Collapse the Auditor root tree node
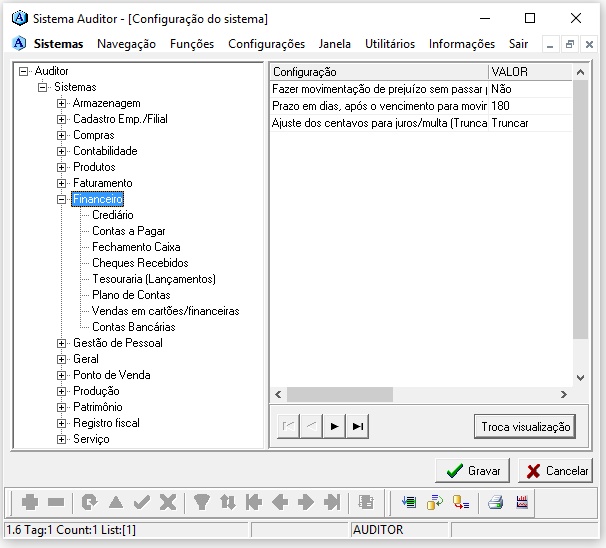The image size is (606, 548). 24,71
